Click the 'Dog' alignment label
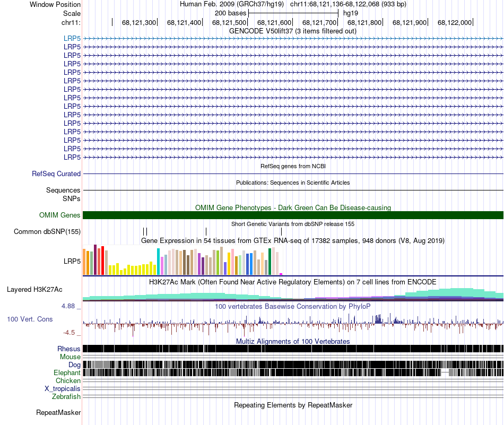Viewport: 504px width, 425px height. pos(74,365)
